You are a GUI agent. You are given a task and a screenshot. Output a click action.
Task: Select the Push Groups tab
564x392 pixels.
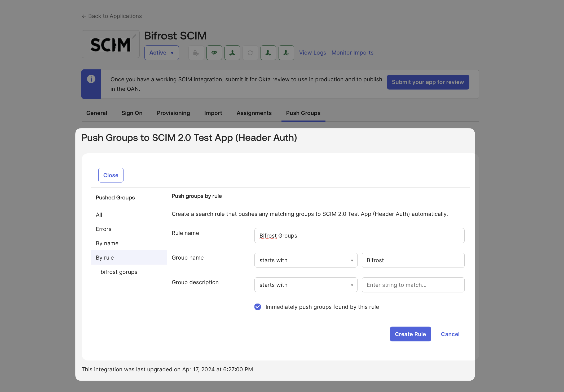click(303, 113)
